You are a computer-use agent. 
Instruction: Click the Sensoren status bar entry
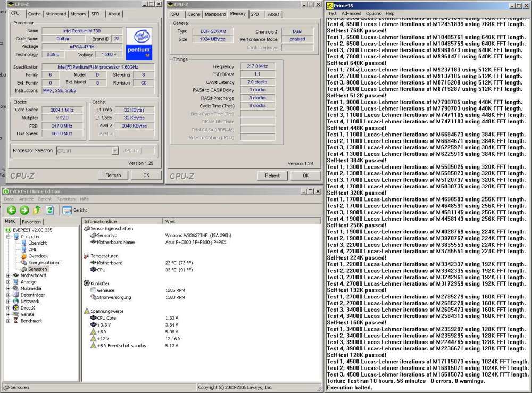[16, 387]
